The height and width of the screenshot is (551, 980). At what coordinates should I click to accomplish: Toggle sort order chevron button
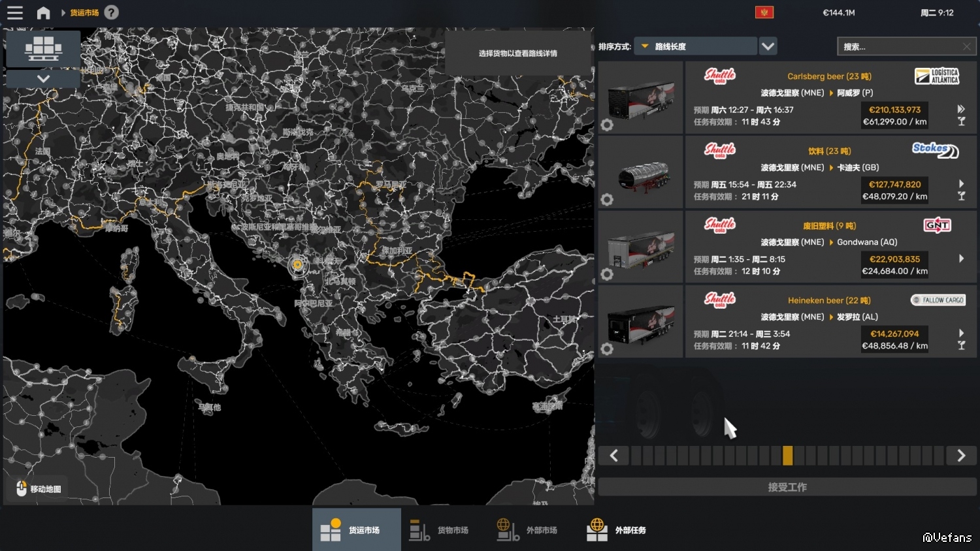click(768, 46)
